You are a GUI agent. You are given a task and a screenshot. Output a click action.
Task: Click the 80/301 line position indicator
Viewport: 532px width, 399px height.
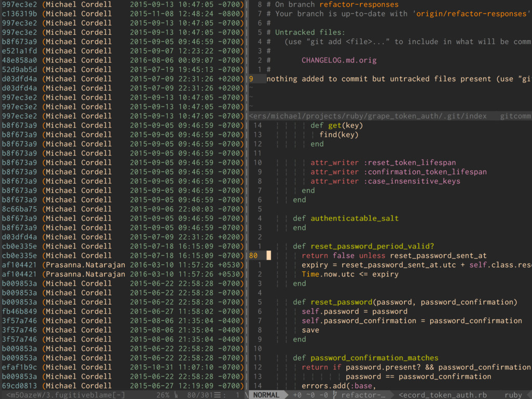200,395
